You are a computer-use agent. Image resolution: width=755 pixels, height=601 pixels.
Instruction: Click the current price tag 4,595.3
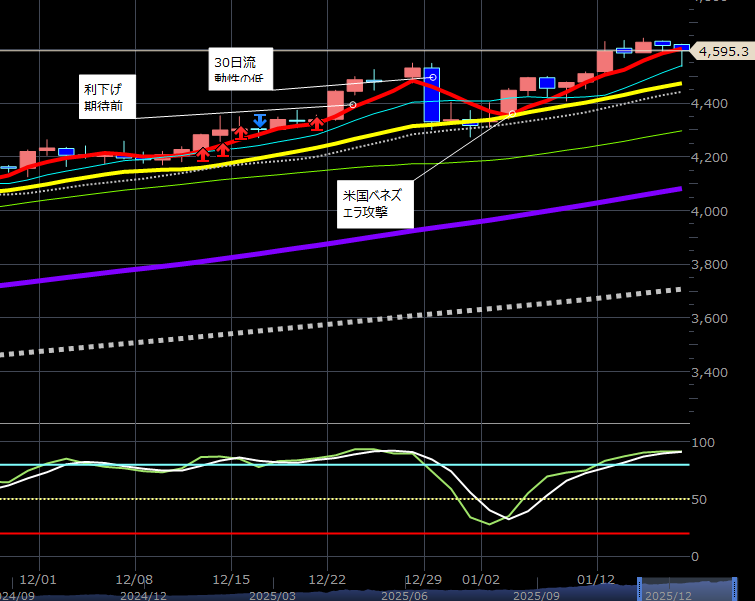click(x=722, y=50)
